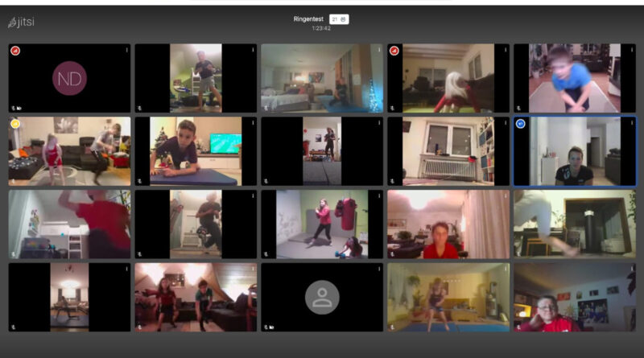Click the meeting name Ringentest
The width and height of the screenshot is (644, 358).
[308, 19]
